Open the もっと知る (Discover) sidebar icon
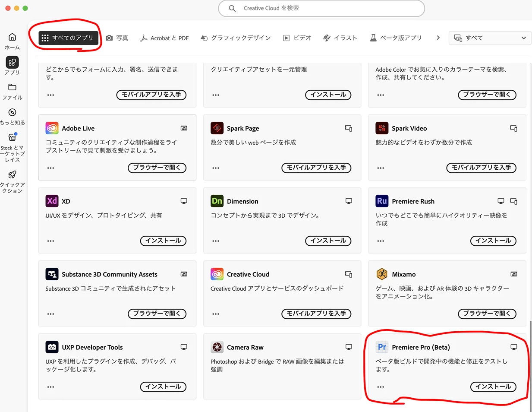The width and height of the screenshot is (532, 412). (12, 112)
